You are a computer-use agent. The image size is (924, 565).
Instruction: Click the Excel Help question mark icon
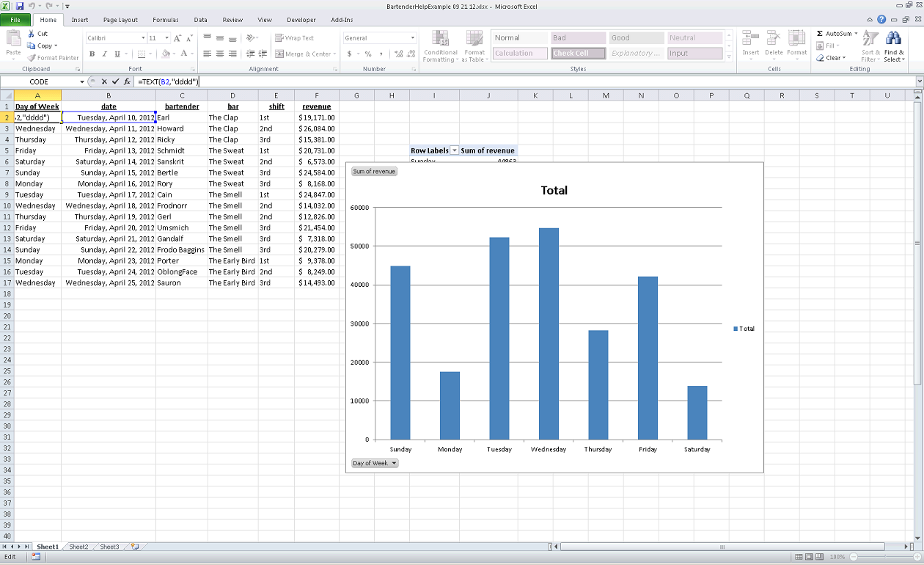(881, 20)
